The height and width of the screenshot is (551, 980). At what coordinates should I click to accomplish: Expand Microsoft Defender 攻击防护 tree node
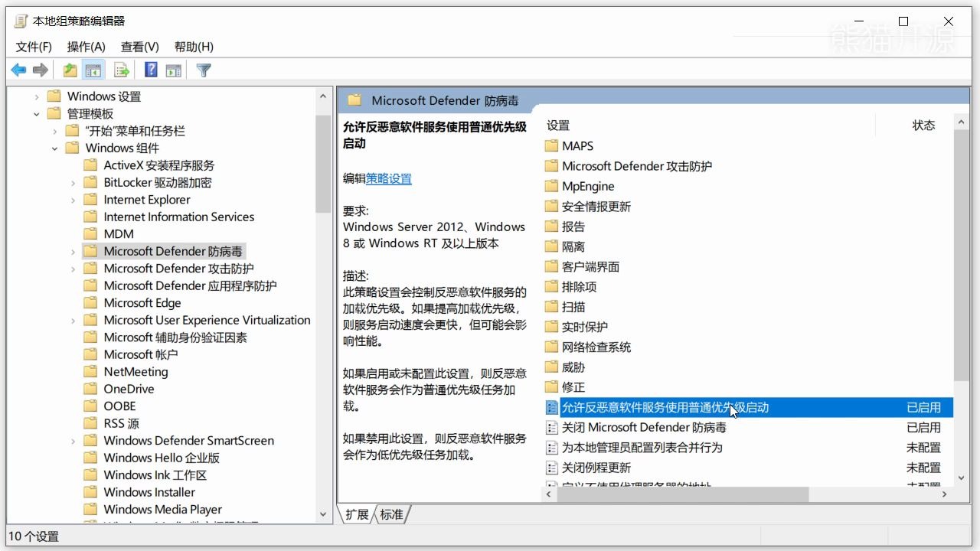tap(73, 269)
